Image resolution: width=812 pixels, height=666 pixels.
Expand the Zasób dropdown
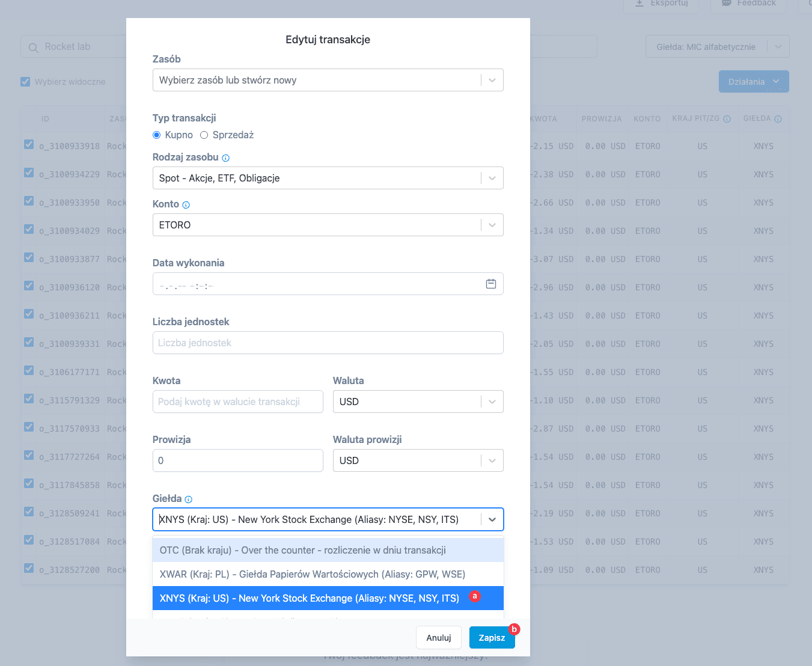click(492, 80)
